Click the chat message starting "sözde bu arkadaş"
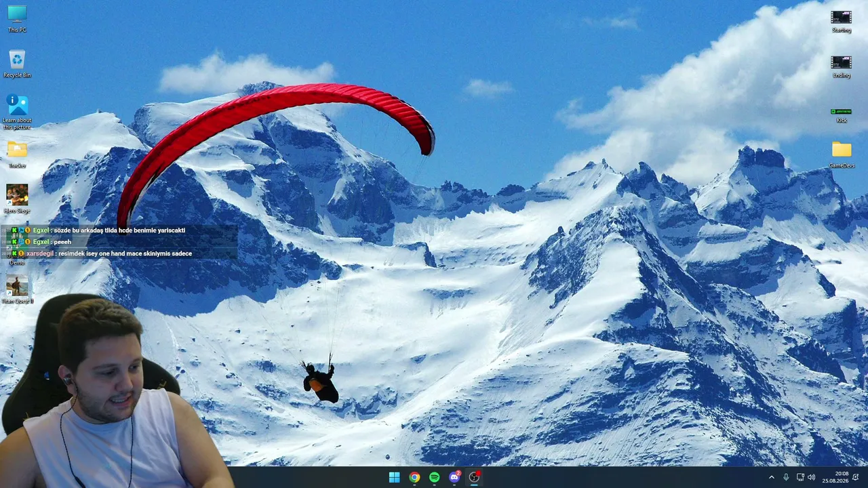 click(119, 230)
